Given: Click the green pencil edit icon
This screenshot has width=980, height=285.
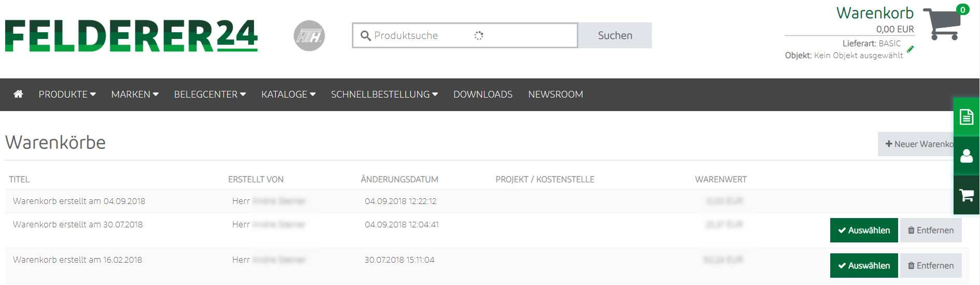Looking at the screenshot, I should (x=910, y=49).
